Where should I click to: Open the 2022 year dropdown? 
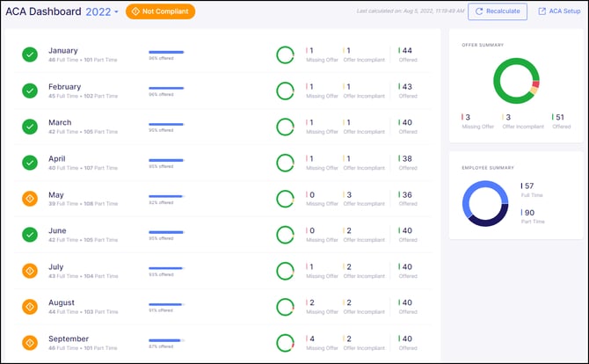click(102, 11)
